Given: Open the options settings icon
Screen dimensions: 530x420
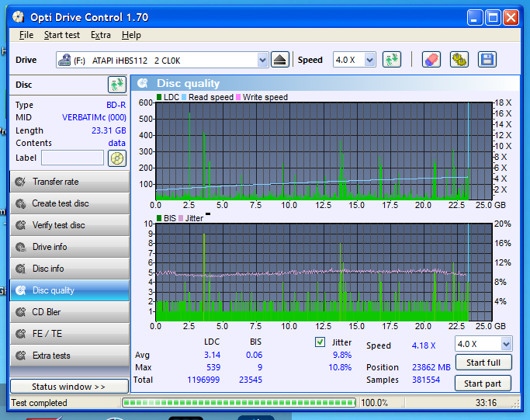Looking at the screenshot, I should 459,60.
